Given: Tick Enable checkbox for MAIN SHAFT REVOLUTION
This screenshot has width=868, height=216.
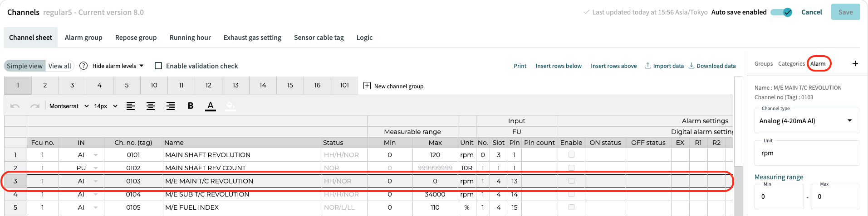Looking at the screenshot, I should 571,154.
